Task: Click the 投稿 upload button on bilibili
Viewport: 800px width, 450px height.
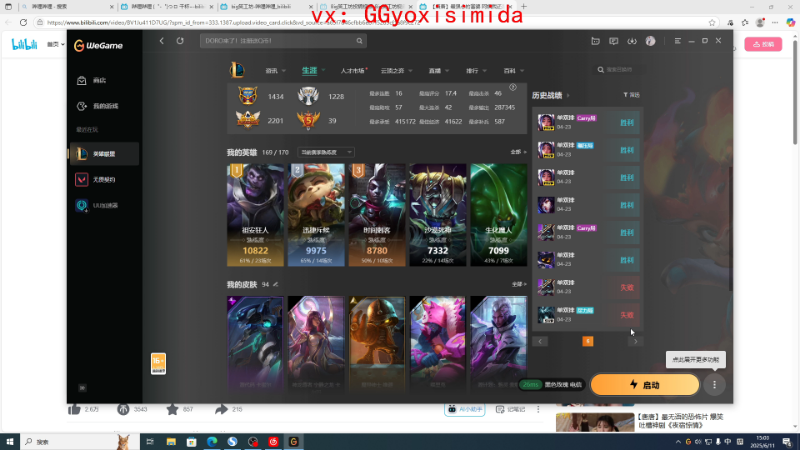Action: click(763, 44)
